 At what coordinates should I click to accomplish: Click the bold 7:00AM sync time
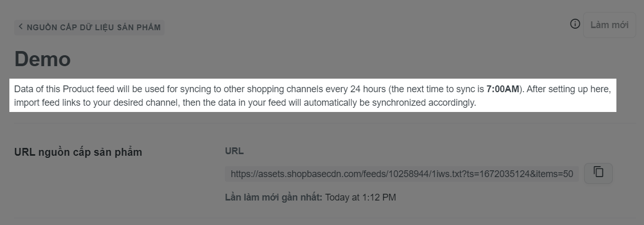pos(503,89)
